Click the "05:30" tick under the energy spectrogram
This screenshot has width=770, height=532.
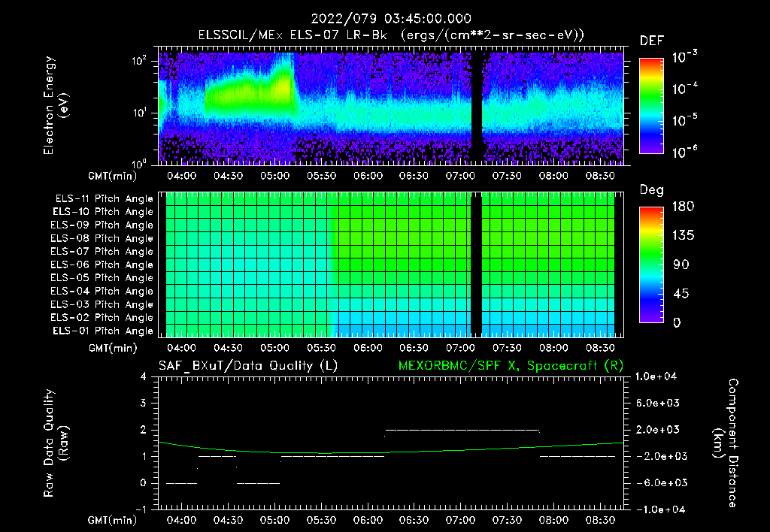point(321,176)
